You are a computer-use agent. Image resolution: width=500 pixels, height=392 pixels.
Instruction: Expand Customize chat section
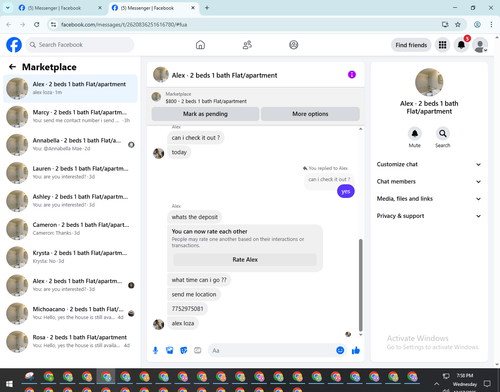click(429, 164)
